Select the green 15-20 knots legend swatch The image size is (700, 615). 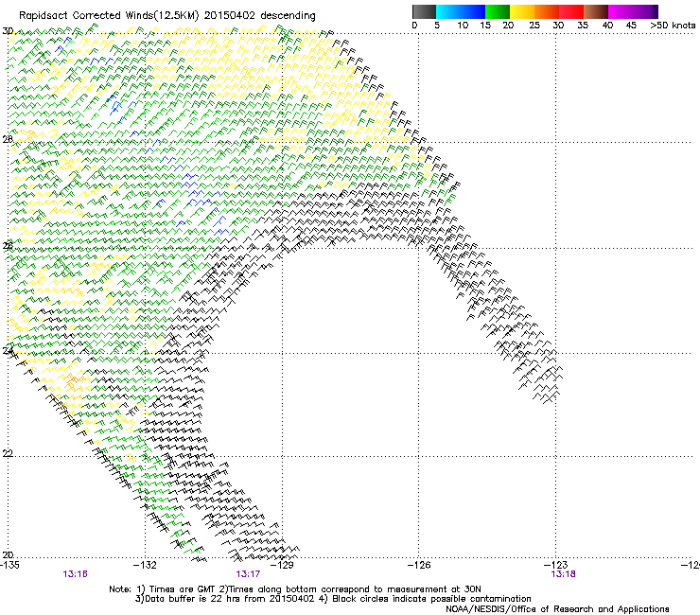pyautogui.click(x=498, y=11)
